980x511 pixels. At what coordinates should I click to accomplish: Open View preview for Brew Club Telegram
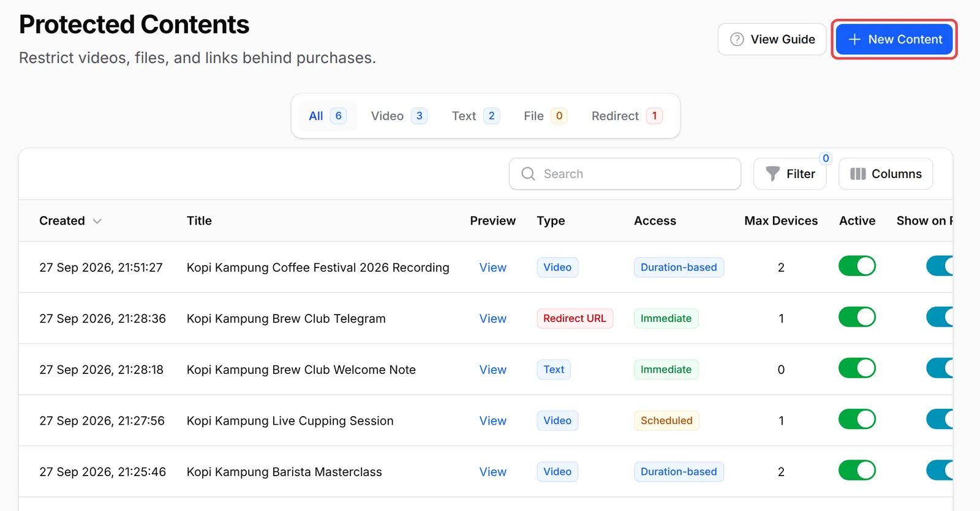click(492, 319)
